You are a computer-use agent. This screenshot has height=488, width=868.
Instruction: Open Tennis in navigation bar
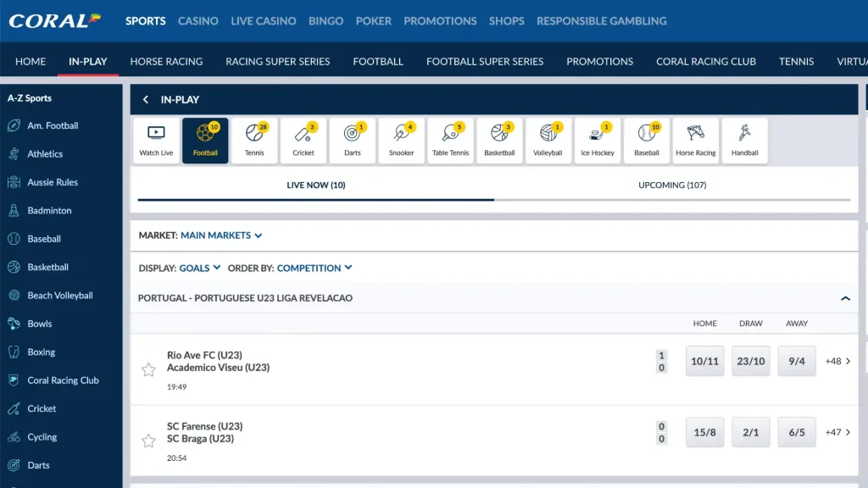click(x=797, y=61)
